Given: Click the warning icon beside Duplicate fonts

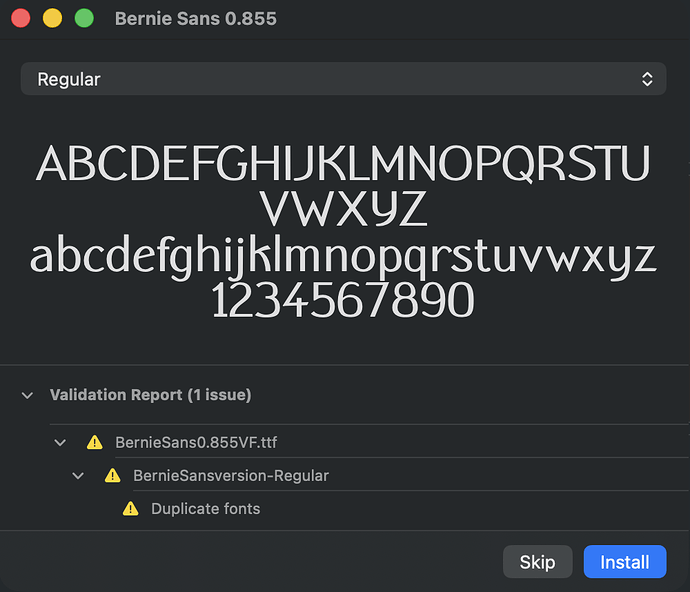Looking at the screenshot, I should [130, 509].
